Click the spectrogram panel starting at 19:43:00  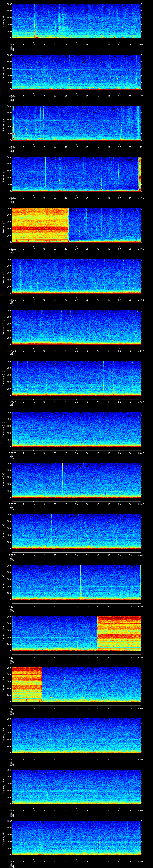pos(76,736)
